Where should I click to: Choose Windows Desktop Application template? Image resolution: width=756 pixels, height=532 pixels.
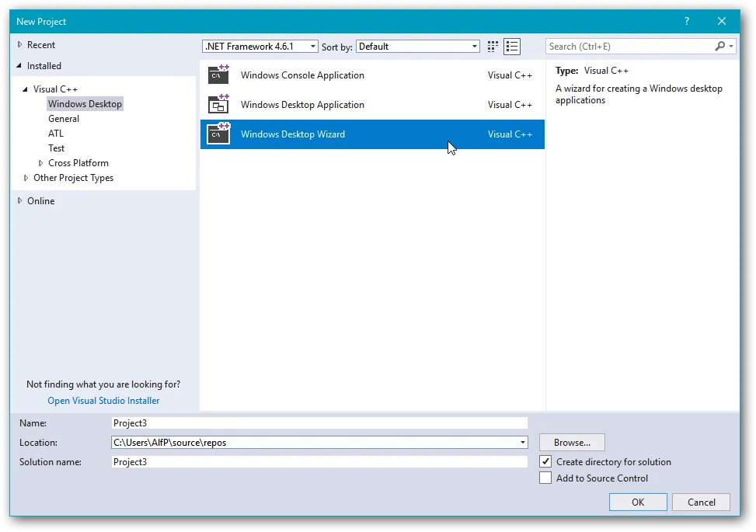click(372, 104)
